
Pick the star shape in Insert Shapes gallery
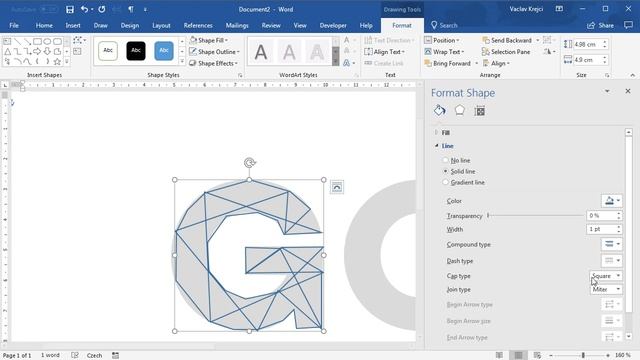tap(57, 62)
